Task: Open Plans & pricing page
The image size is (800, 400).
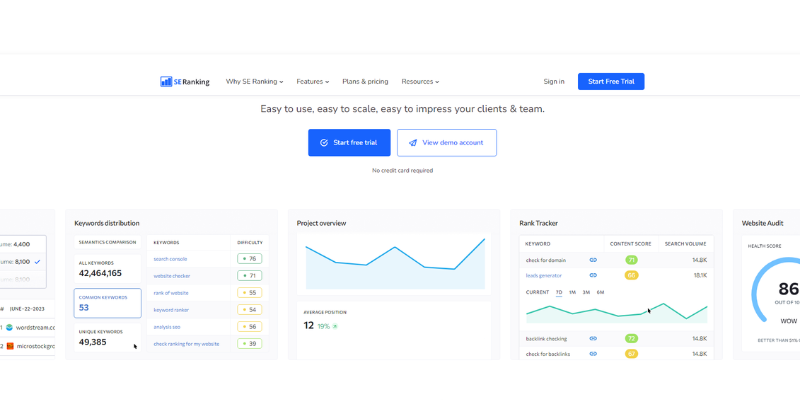Action: pyautogui.click(x=365, y=82)
